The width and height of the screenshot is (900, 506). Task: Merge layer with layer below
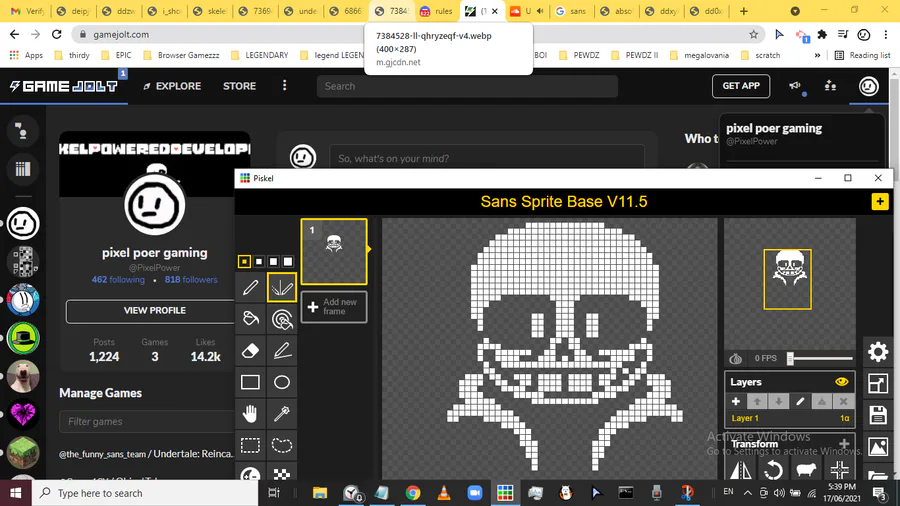tap(822, 402)
